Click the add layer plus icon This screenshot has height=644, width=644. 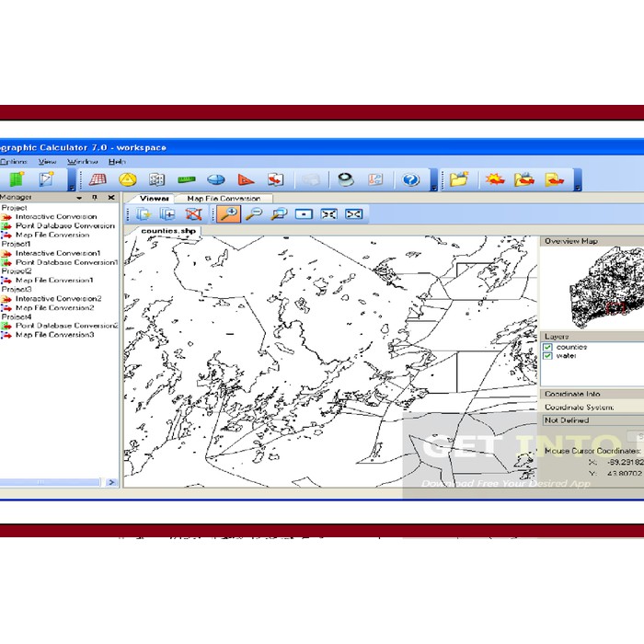pos(168,214)
